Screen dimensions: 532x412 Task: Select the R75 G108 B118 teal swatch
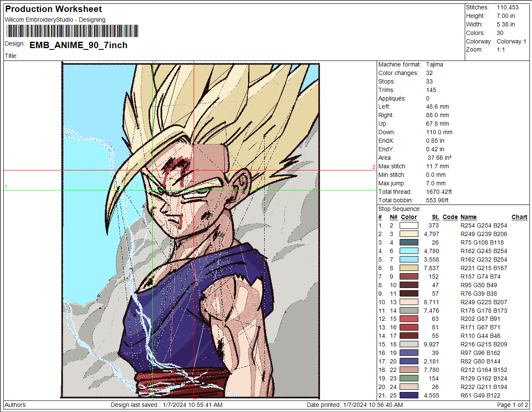point(409,242)
